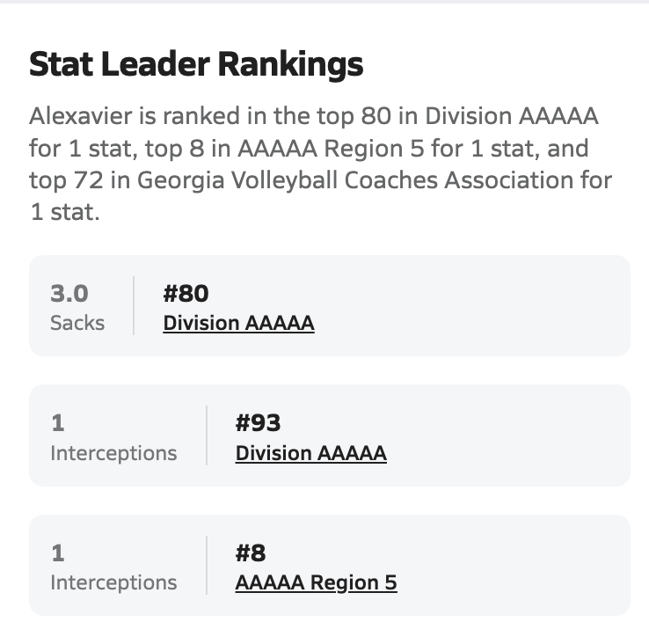Click the #80 rank number
The width and height of the screenshot is (649, 644).
[186, 293]
